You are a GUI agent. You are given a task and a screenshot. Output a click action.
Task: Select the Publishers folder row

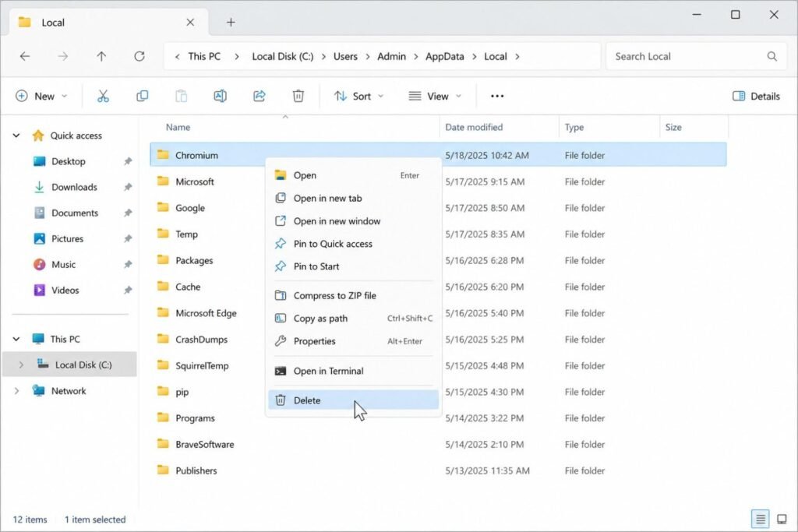(x=438, y=470)
